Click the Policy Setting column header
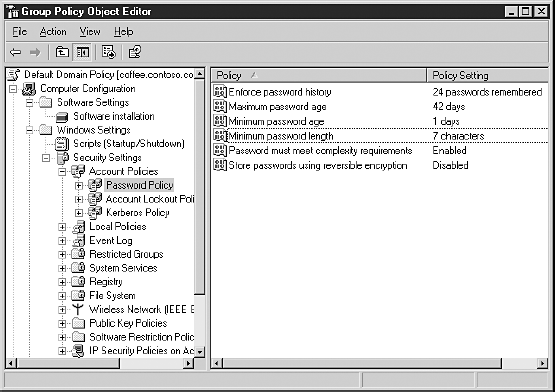 [x=488, y=75]
